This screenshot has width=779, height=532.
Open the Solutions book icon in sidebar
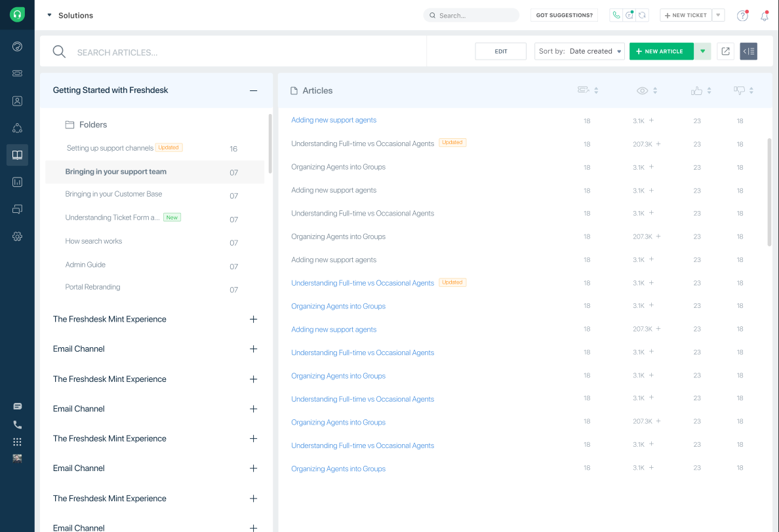(18, 155)
